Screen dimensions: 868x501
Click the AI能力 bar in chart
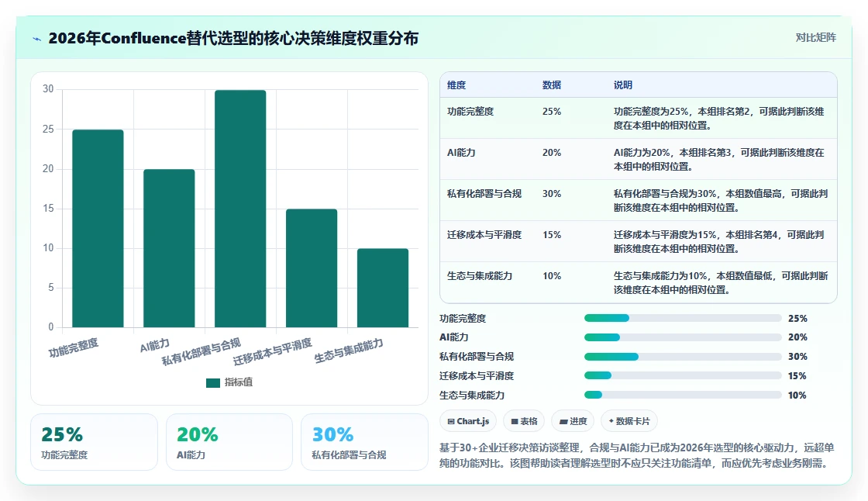point(169,248)
